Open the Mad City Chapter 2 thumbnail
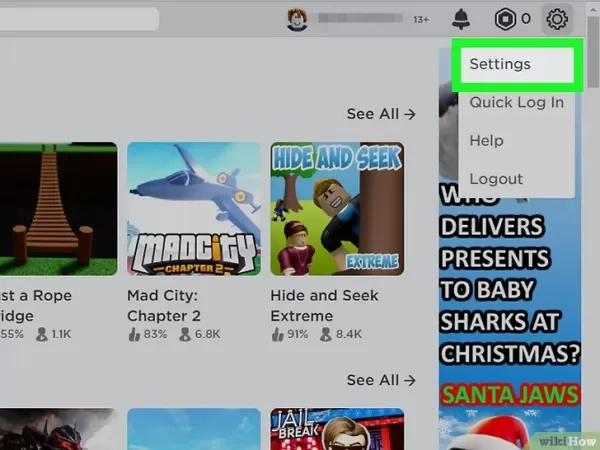Viewport: 600px width, 450px height. [194, 209]
